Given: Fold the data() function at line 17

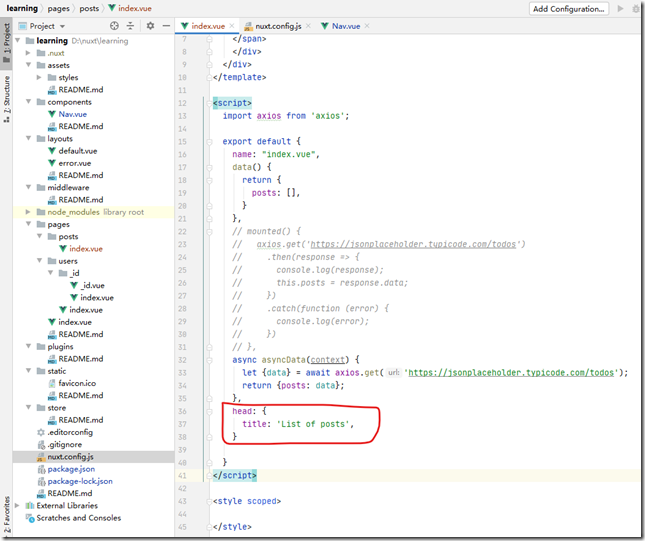Looking at the screenshot, I should pos(209,167).
